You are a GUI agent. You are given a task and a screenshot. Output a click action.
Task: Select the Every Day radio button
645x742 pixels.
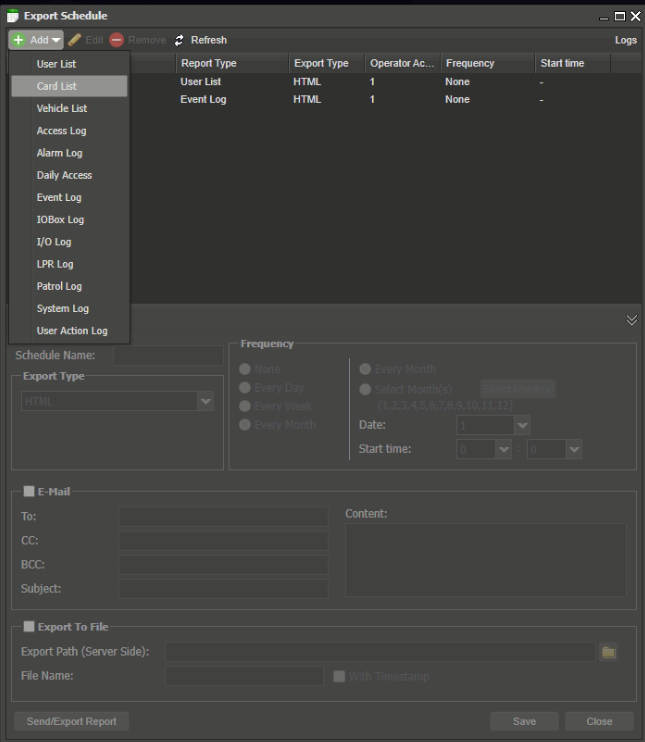click(245, 388)
